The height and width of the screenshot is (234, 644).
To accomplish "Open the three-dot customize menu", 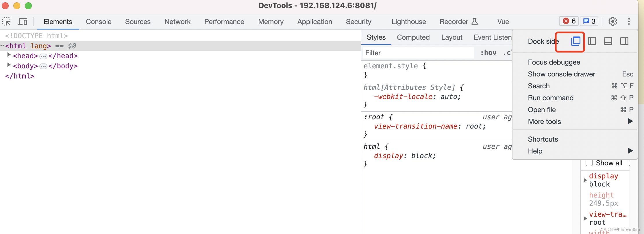I will coord(629,21).
